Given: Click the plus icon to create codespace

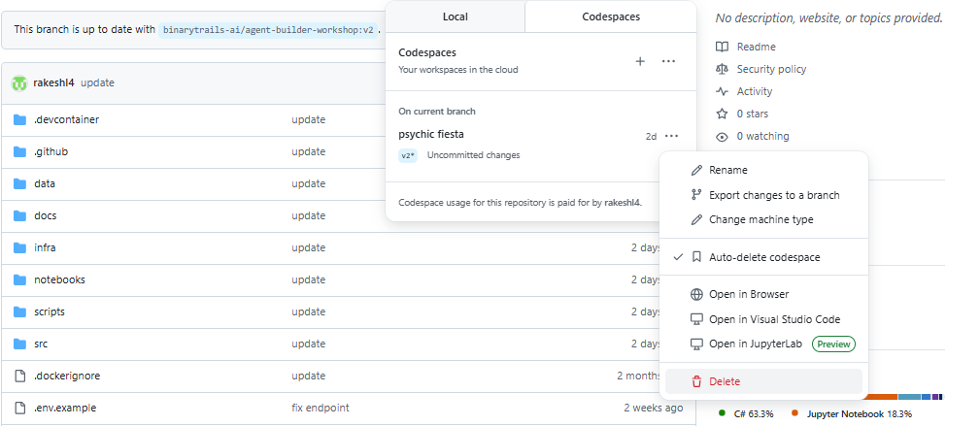Looking at the screenshot, I should [x=640, y=61].
